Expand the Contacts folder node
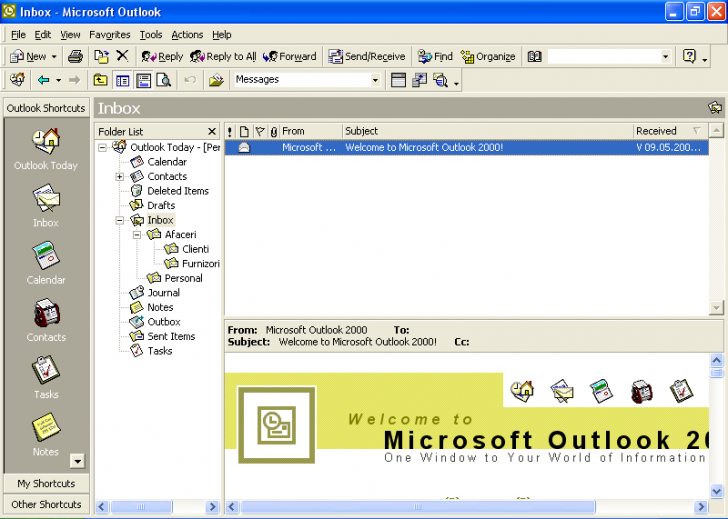Viewport: 728px width, 519px height. (120, 177)
